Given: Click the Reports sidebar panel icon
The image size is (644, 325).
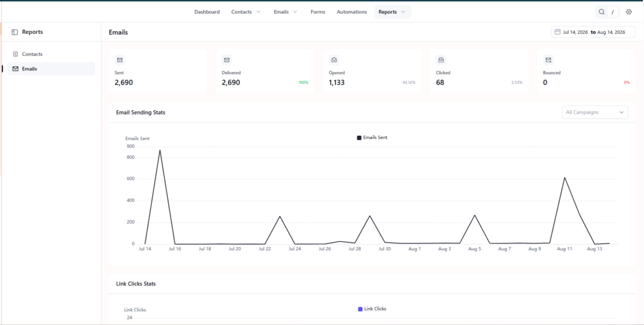Looking at the screenshot, I should click(15, 32).
